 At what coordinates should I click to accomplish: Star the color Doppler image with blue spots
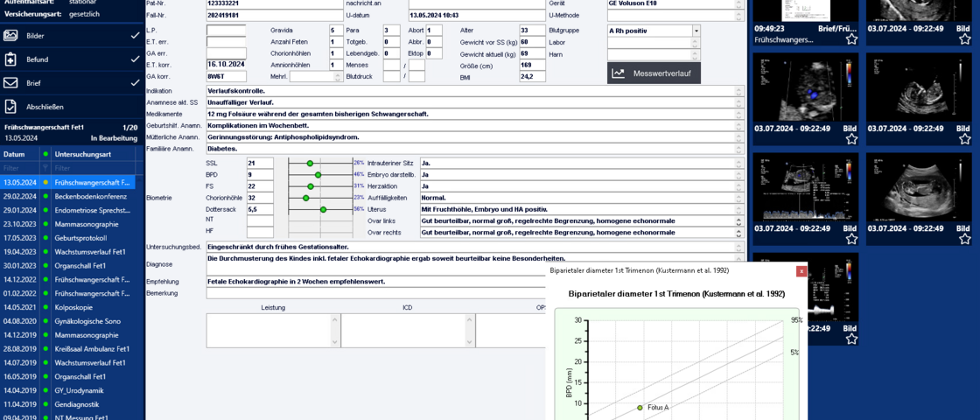pyautogui.click(x=851, y=139)
